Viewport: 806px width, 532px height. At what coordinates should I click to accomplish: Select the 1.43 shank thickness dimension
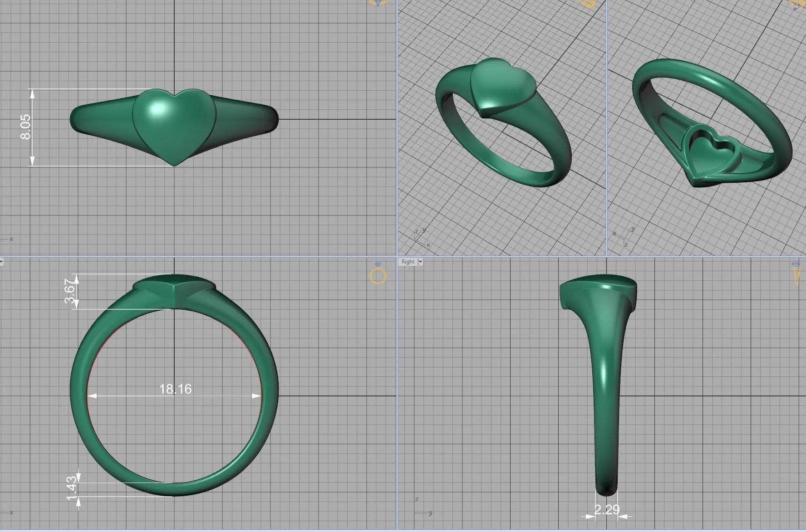[72, 488]
